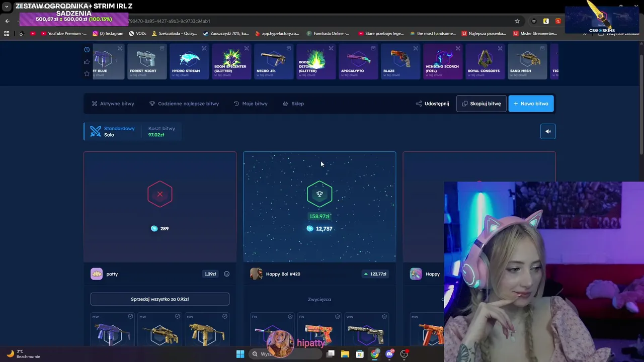Screen dimensions: 644x362
Task: Open Royal Consorts drop thumbnail
Action: click(485, 61)
